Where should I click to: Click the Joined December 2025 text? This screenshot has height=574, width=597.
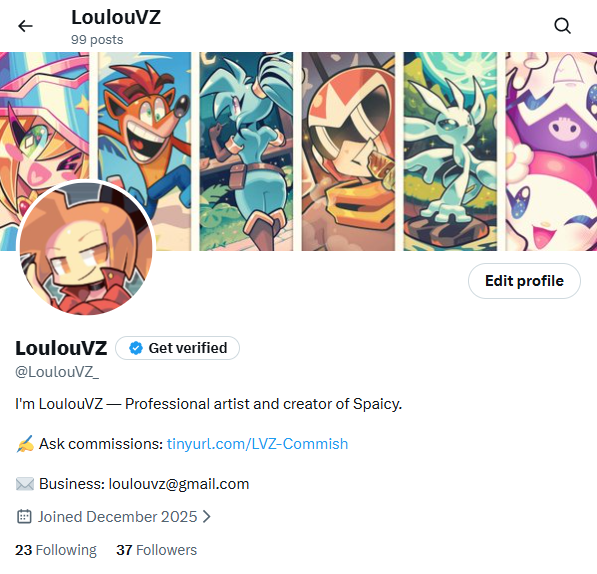117,517
